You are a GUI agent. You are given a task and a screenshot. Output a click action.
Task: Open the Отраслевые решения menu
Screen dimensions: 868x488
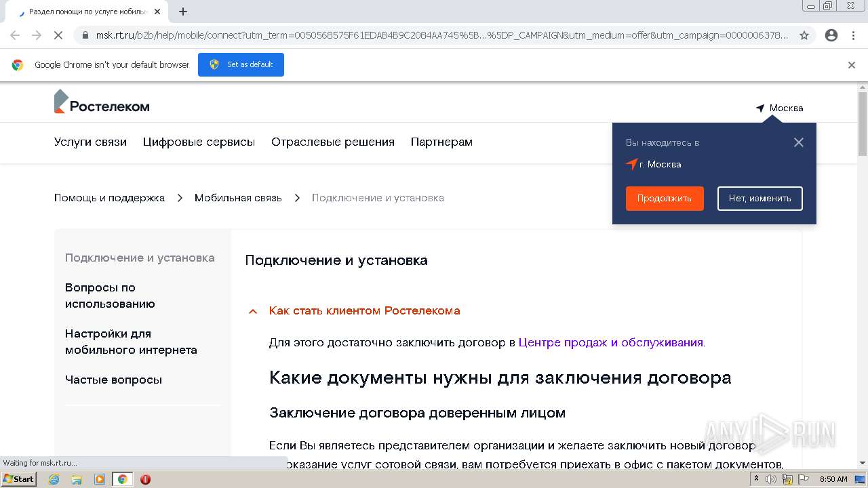click(x=333, y=142)
